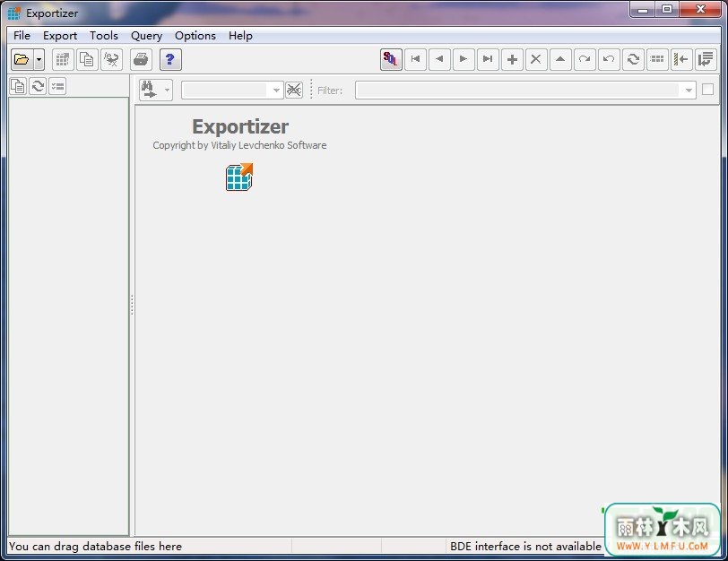Viewport: 728px width, 561px height.
Task: Click the printer icon
Action: pos(141,59)
